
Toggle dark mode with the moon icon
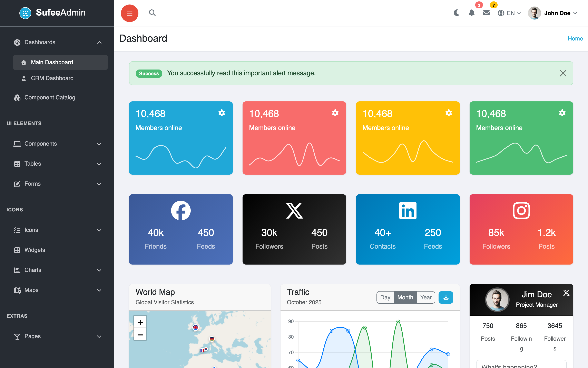tap(457, 13)
